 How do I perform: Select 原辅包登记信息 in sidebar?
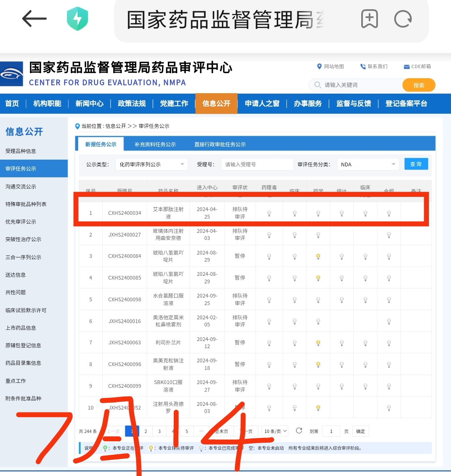(23, 345)
